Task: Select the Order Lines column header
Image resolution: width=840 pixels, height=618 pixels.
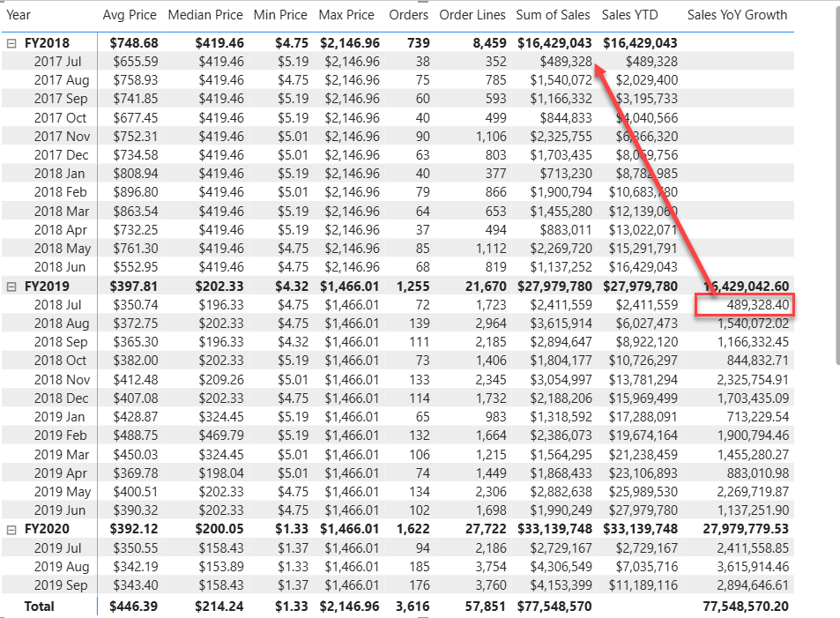Action: [472, 15]
